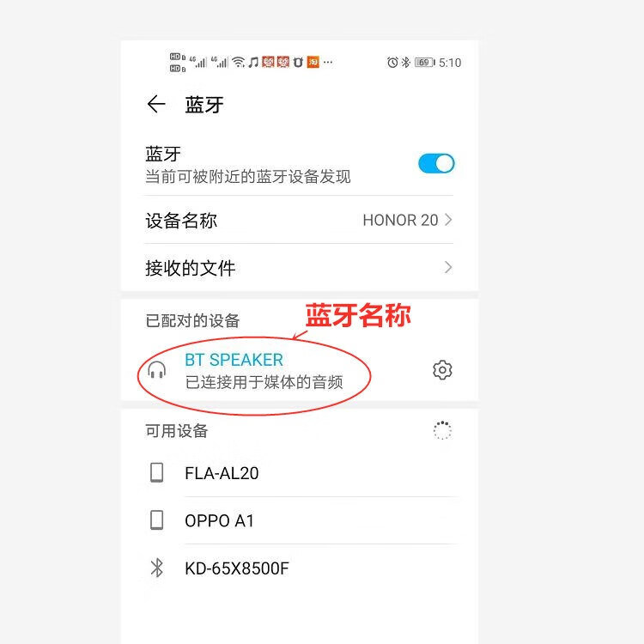Pair with available device OPPO A1
The width and height of the screenshot is (644, 644).
(x=299, y=520)
